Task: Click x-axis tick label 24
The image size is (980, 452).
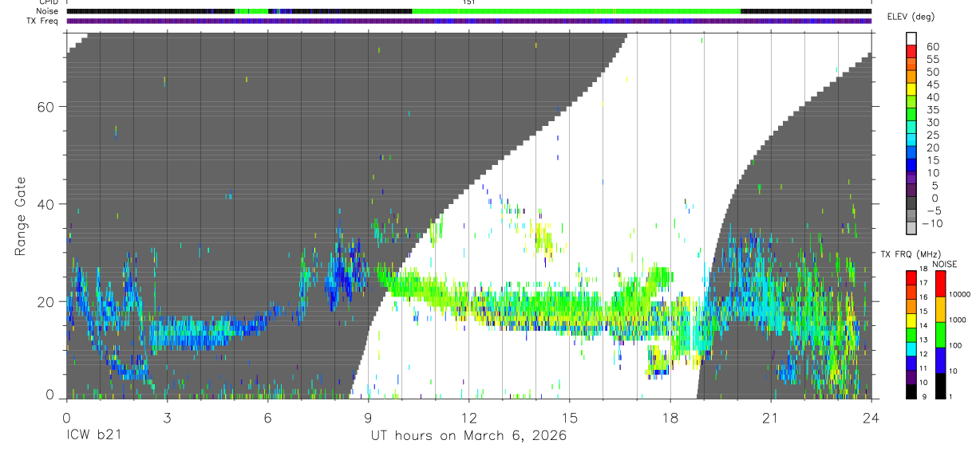Action: (x=871, y=417)
